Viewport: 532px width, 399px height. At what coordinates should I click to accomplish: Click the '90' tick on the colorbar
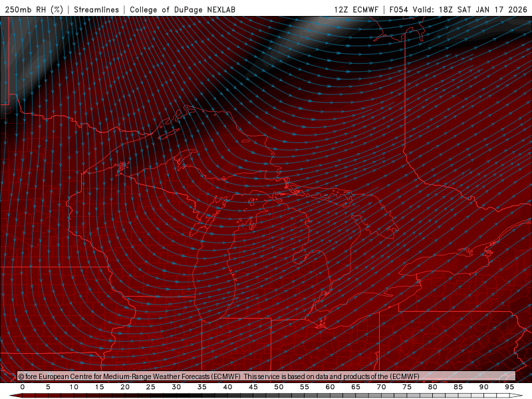point(483,387)
